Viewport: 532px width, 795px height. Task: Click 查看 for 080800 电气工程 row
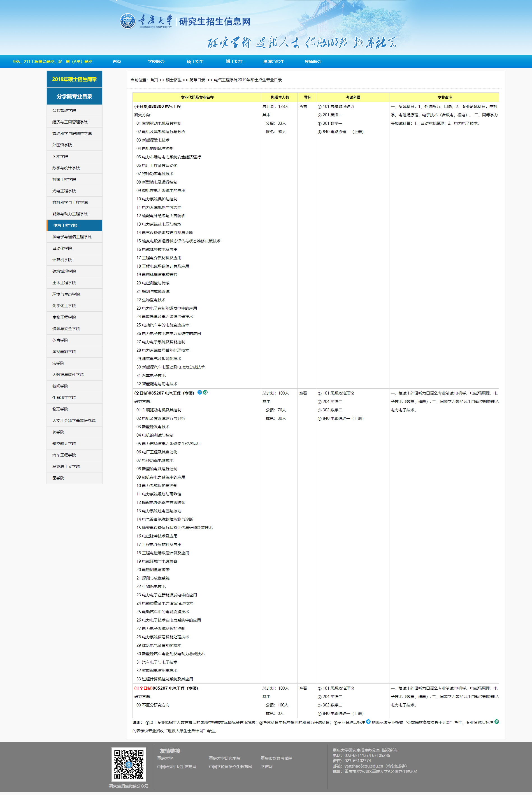coord(303,106)
